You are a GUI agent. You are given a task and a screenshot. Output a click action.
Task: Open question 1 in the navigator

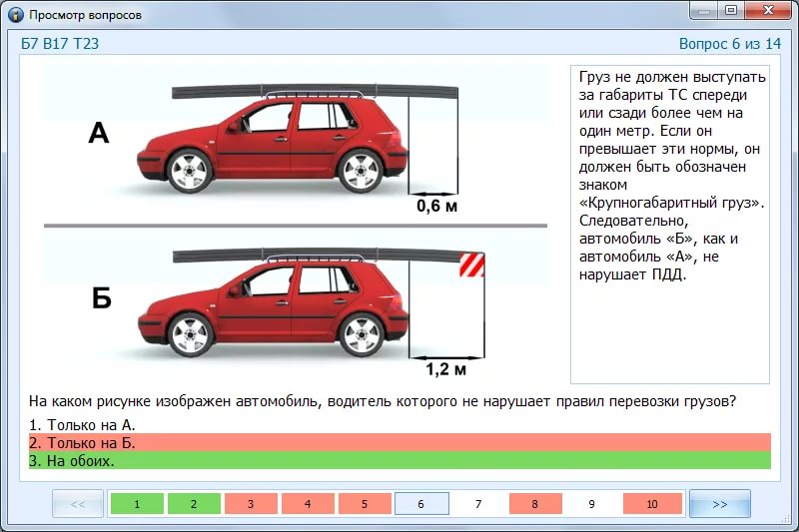click(x=137, y=504)
